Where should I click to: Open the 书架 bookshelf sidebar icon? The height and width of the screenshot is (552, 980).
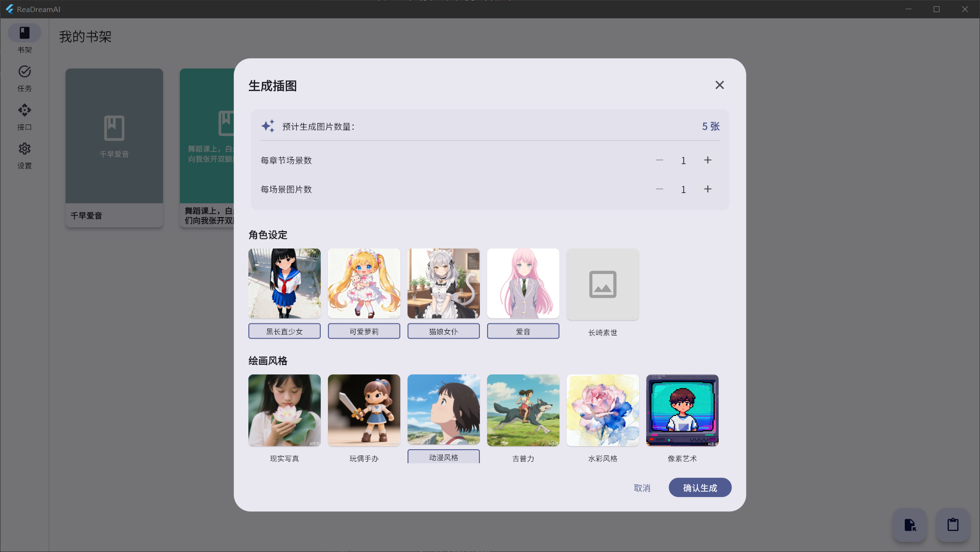pos(24,33)
